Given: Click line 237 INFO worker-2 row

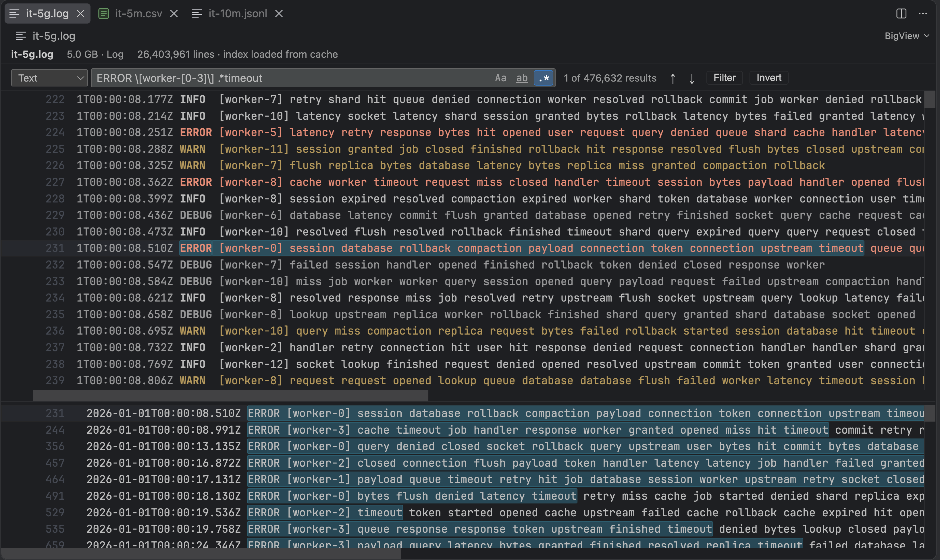Looking at the screenshot, I should [x=463, y=347].
